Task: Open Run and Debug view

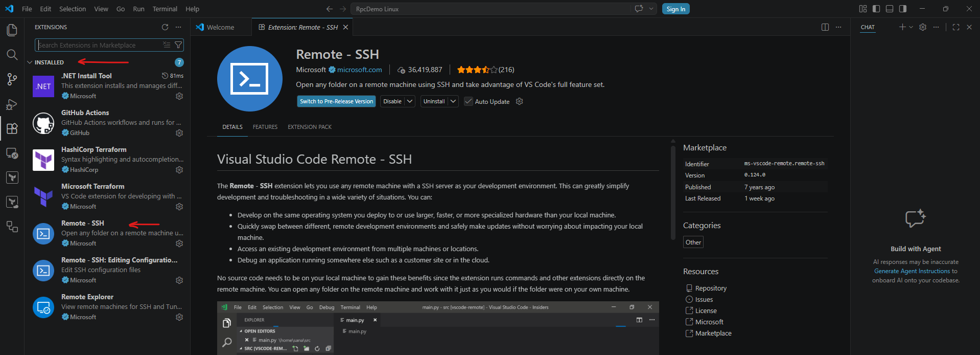Action: [x=12, y=104]
